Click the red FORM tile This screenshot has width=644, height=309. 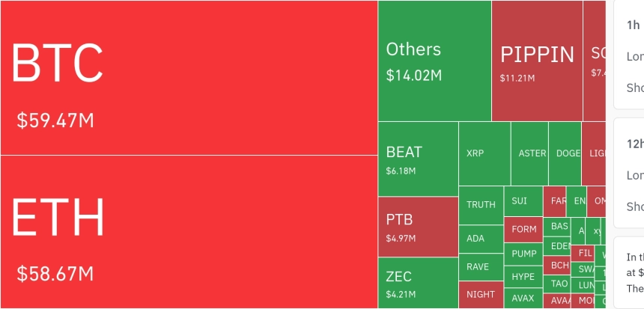click(x=523, y=230)
